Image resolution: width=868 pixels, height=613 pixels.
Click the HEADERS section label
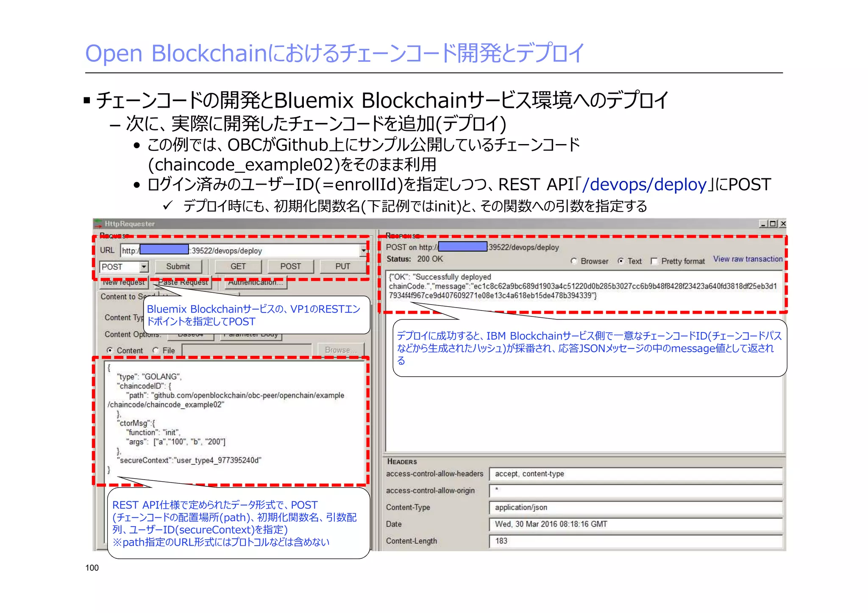point(402,461)
